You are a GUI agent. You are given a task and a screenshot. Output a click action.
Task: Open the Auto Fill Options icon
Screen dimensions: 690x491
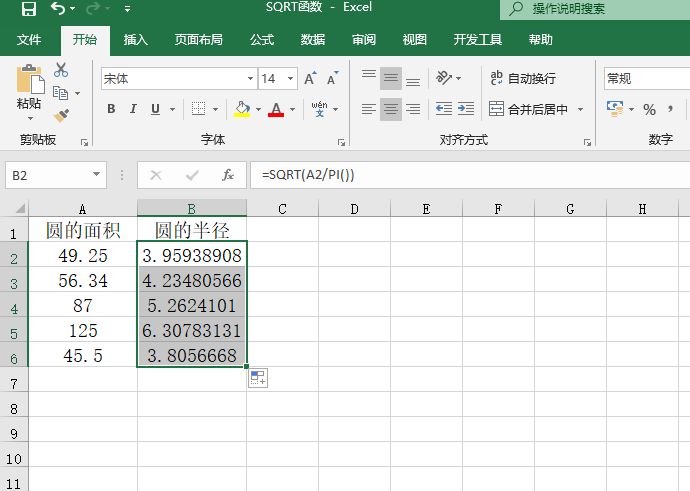coord(257,377)
